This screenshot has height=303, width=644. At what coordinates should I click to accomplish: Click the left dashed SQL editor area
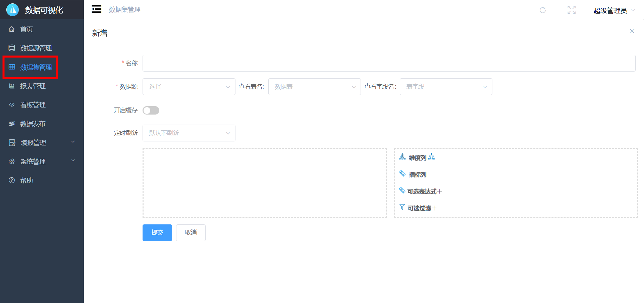click(265, 183)
